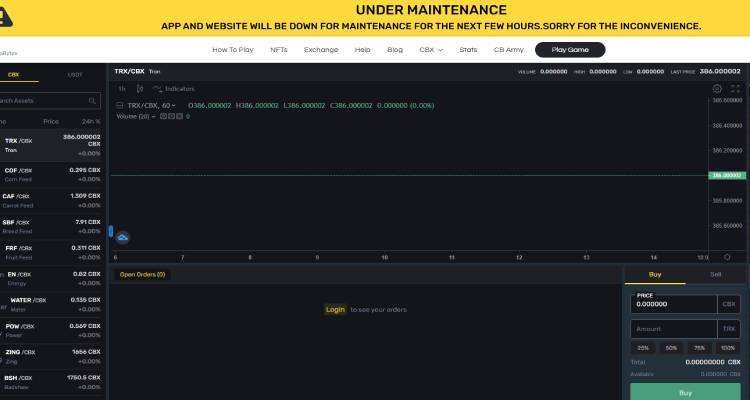Select the ZING/CBX pair row
750x400 pixels.
(x=52, y=356)
